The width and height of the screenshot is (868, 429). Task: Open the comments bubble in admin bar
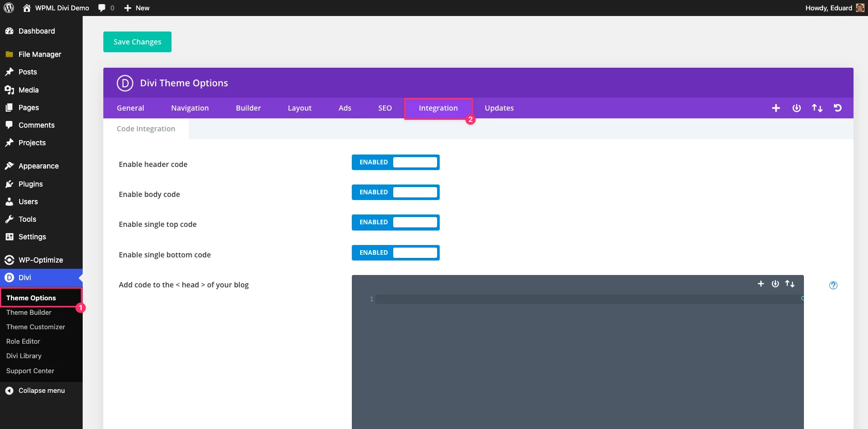(106, 8)
